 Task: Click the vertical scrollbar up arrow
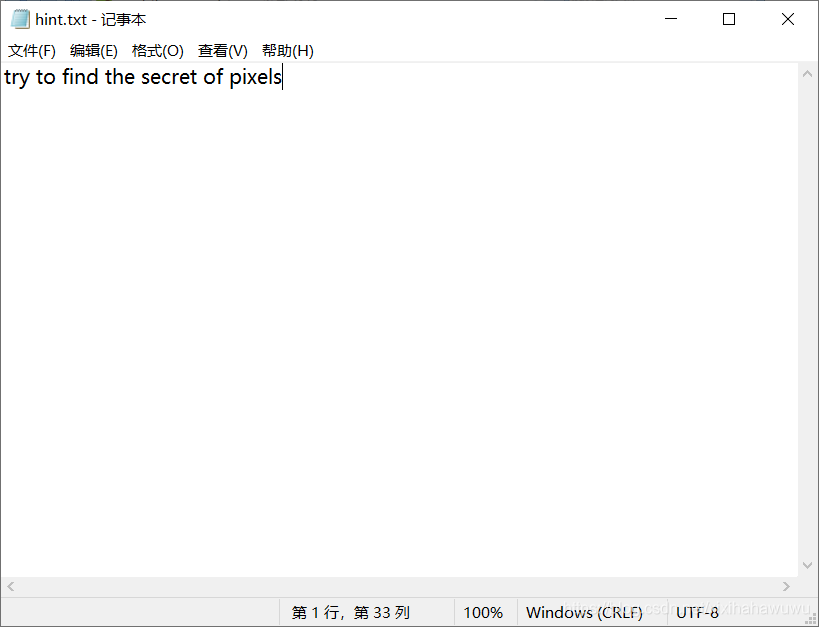(807, 74)
